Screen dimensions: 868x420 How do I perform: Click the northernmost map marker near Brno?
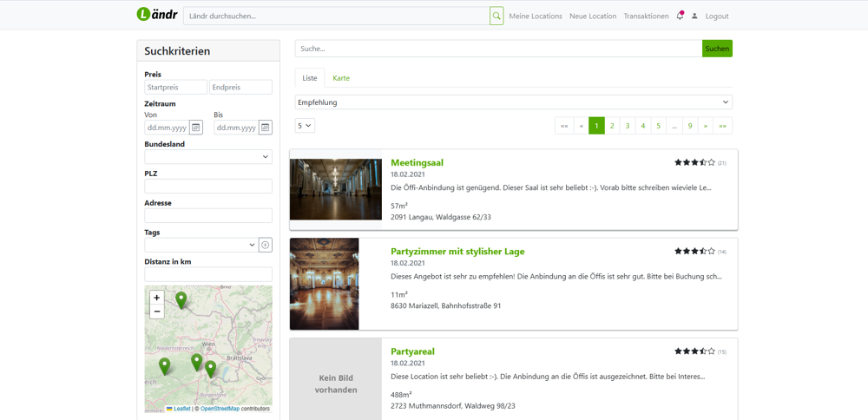(x=181, y=300)
